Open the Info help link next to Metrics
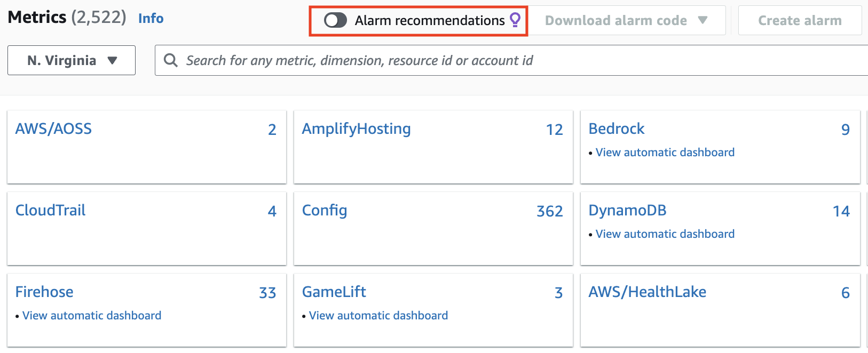Image resolution: width=868 pixels, height=353 pixels. [150, 18]
